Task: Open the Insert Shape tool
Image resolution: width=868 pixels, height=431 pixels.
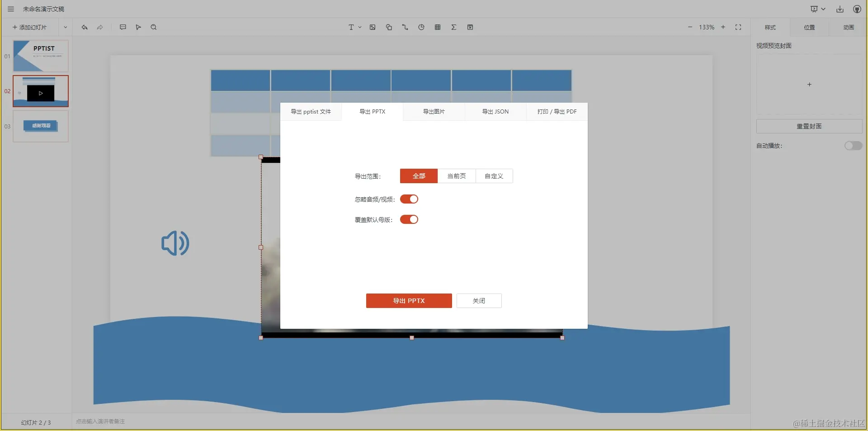Action: coord(388,27)
